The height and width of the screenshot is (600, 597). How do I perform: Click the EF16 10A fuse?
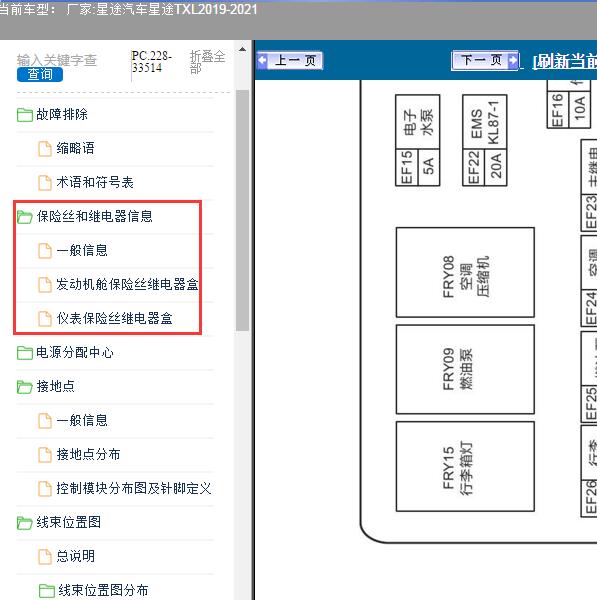pos(569,104)
